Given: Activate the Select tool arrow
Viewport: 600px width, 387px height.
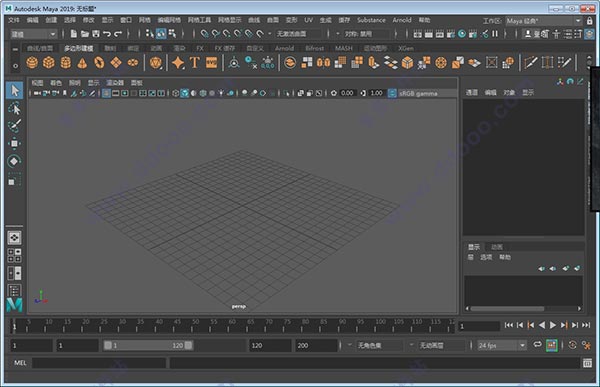Looking at the screenshot, I should point(15,91).
